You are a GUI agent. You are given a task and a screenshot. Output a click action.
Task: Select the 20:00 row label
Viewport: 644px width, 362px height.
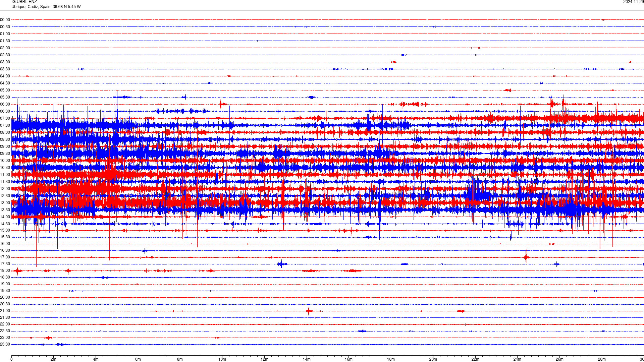(5, 297)
